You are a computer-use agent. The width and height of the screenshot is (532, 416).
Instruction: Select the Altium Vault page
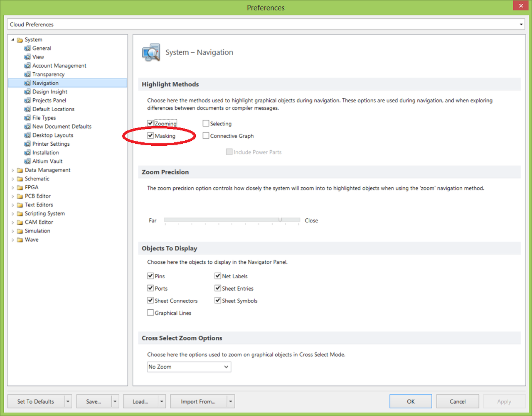pos(47,162)
